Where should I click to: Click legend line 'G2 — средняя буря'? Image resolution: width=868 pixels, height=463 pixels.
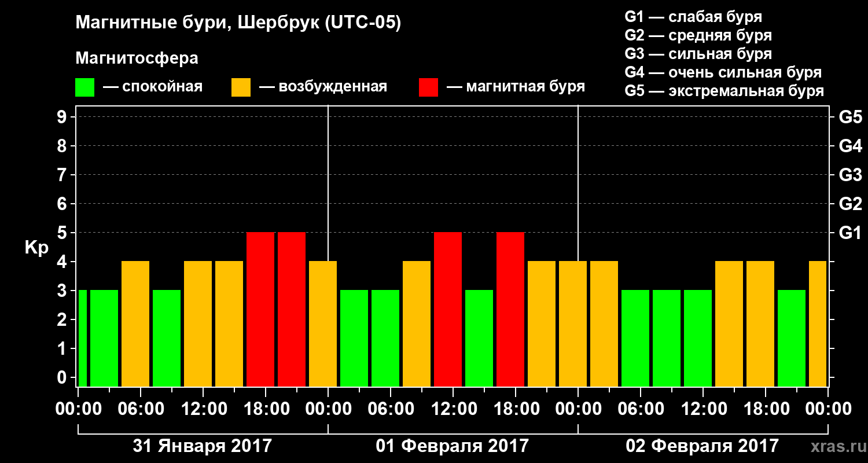(698, 35)
